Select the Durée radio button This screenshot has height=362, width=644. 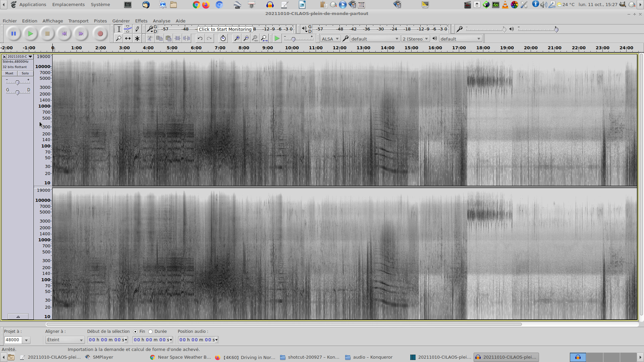pos(151,332)
